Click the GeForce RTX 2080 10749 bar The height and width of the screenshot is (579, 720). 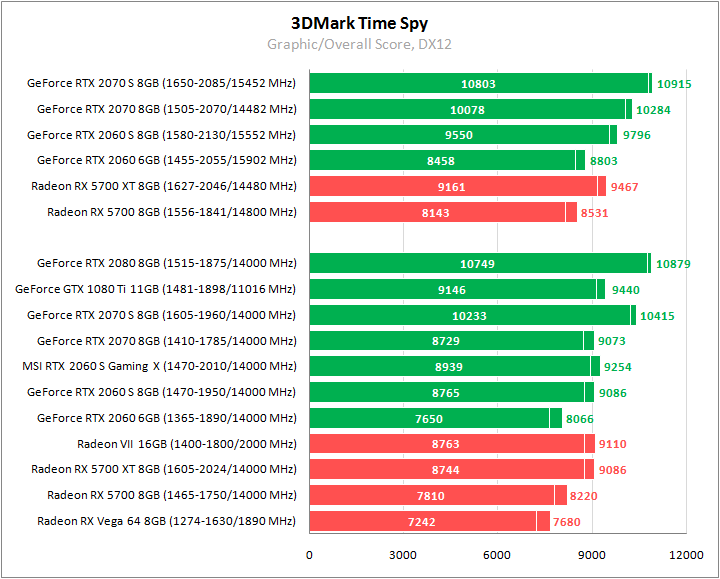(478, 263)
